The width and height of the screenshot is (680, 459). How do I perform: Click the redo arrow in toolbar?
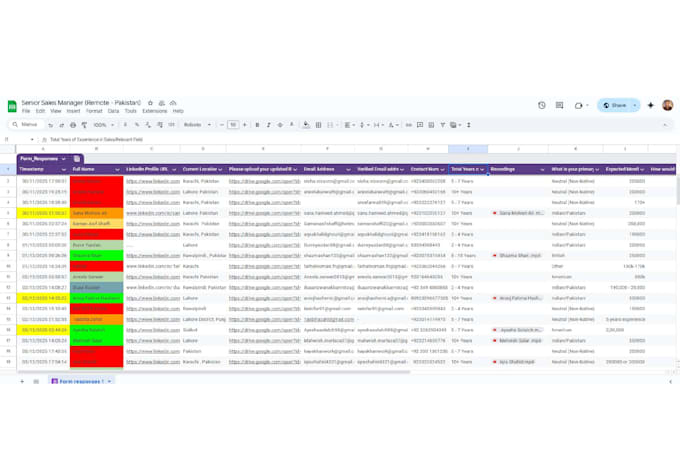pyautogui.click(x=62, y=125)
